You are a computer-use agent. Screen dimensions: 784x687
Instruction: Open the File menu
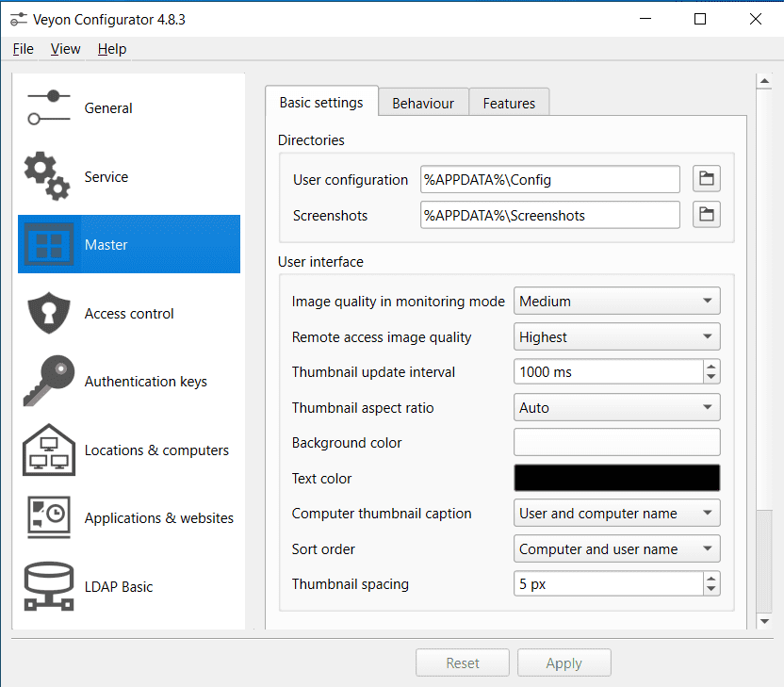click(x=24, y=49)
